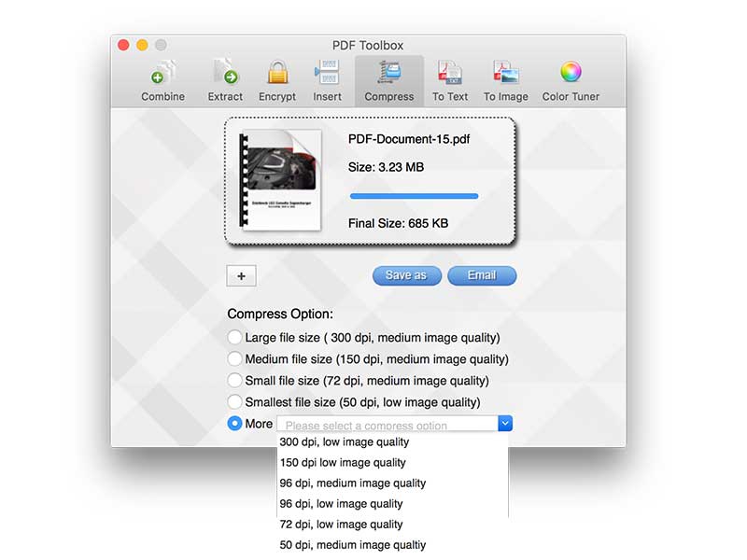The width and height of the screenshot is (747, 560).
Task: Open the Color Tuner tool
Action: (x=571, y=81)
